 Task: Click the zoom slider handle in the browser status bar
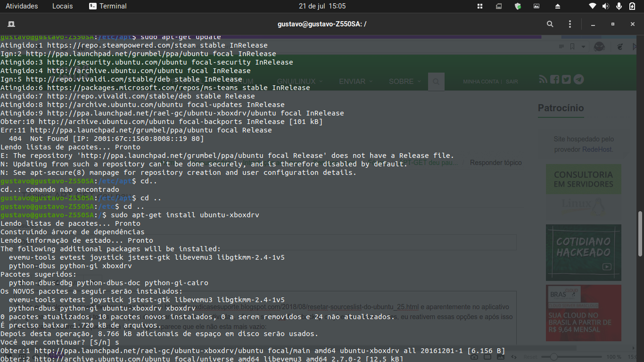(x=554, y=357)
